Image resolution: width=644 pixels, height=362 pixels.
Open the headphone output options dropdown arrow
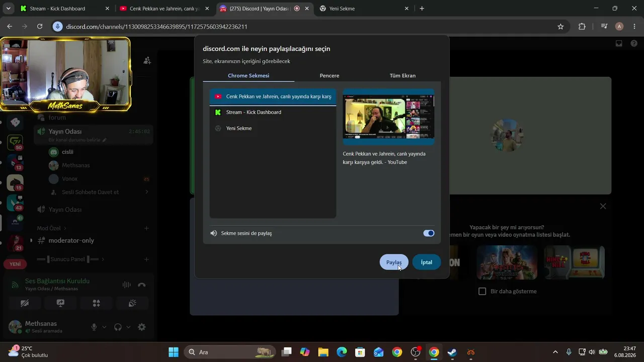tap(128, 327)
